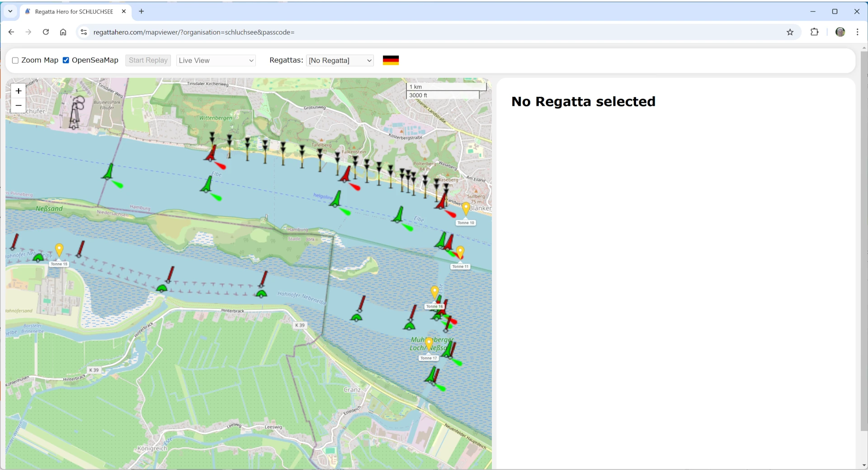Expand the Regattas selection dropdown
Viewport: 868px width, 470px height.
(x=340, y=61)
